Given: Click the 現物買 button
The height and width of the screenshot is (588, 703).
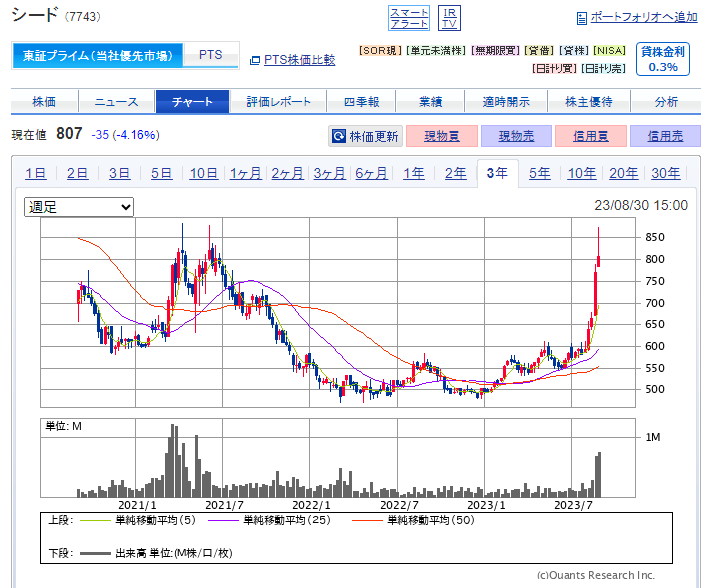Looking at the screenshot, I should pyautogui.click(x=442, y=136).
